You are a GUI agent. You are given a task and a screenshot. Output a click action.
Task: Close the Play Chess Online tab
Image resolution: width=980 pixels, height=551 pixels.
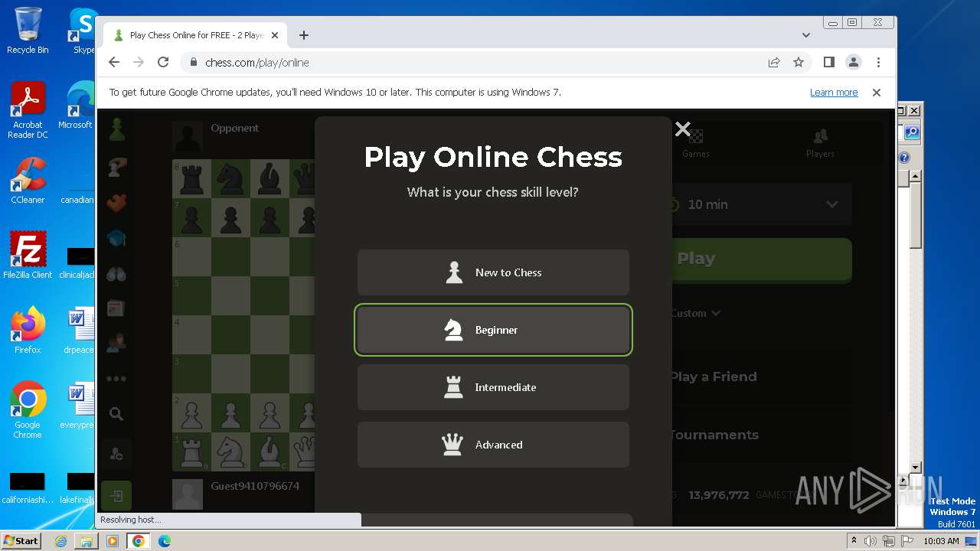(275, 35)
